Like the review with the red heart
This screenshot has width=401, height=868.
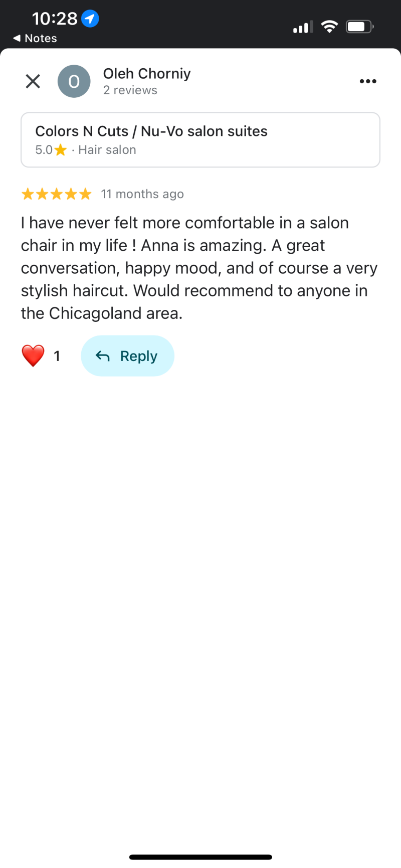[33, 356]
